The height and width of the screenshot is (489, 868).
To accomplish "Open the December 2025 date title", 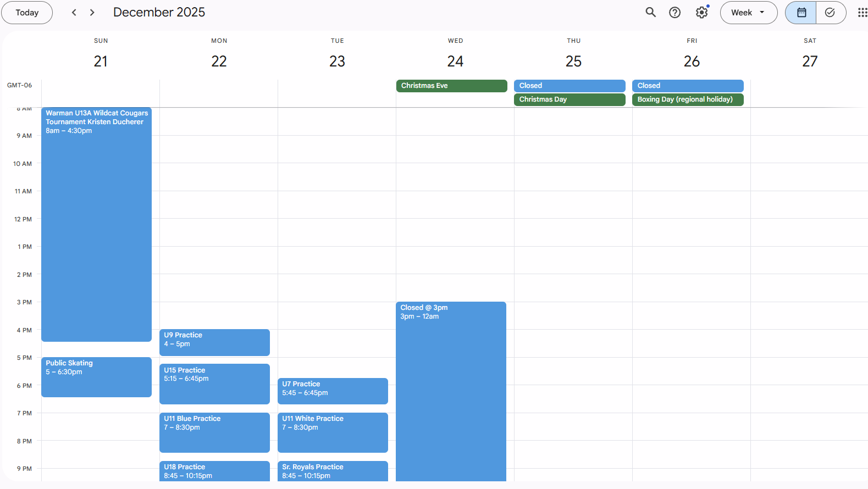I will click(x=159, y=13).
